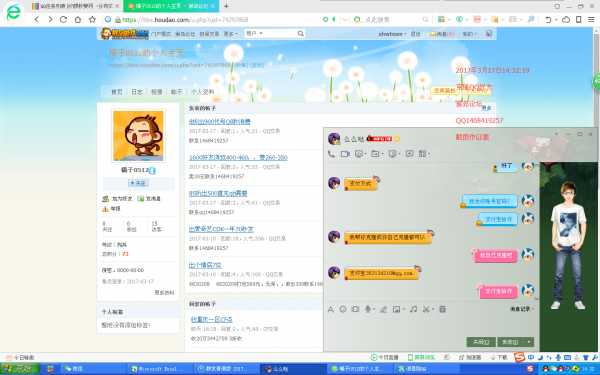Click the 么么哒 contact avatar in chat header

click(x=334, y=139)
